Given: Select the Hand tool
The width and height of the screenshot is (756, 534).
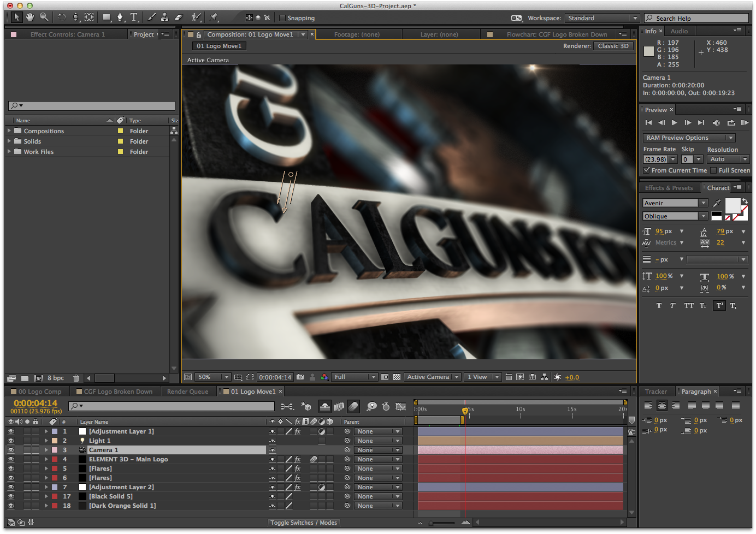Looking at the screenshot, I should 30,17.
